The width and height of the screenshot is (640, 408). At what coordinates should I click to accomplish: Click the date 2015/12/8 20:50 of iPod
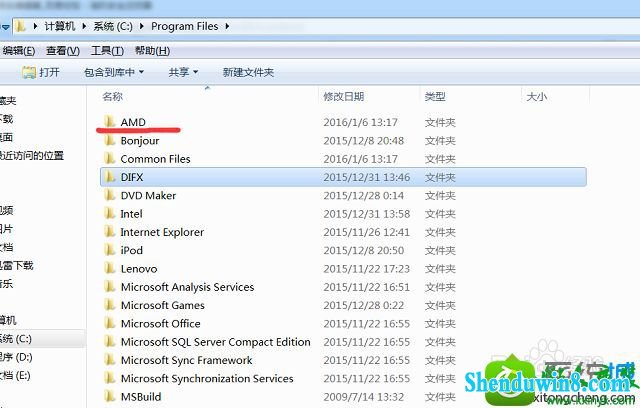pyautogui.click(x=364, y=250)
